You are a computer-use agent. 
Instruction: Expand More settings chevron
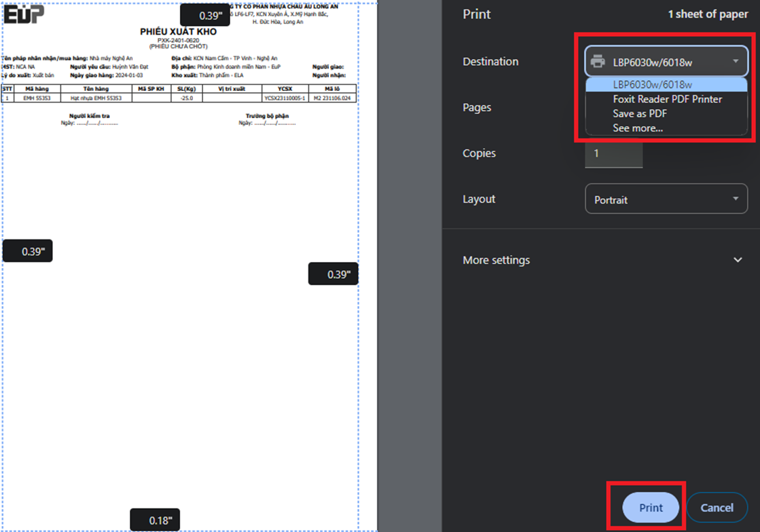coord(738,260)
